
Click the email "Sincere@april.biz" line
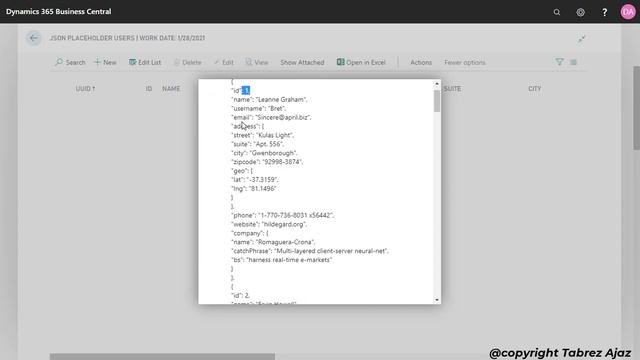[x=271, y=118]
